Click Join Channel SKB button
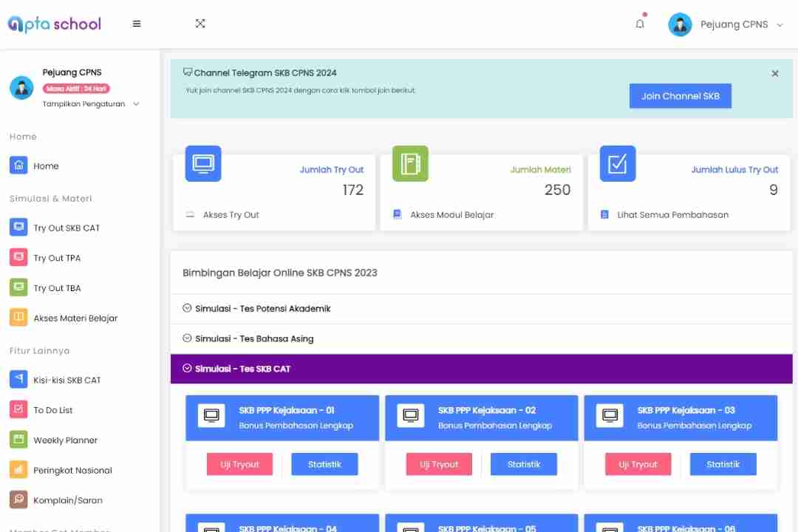Image resolution: width=798 pixels, height=532 pixels. [x=680, y=96]
